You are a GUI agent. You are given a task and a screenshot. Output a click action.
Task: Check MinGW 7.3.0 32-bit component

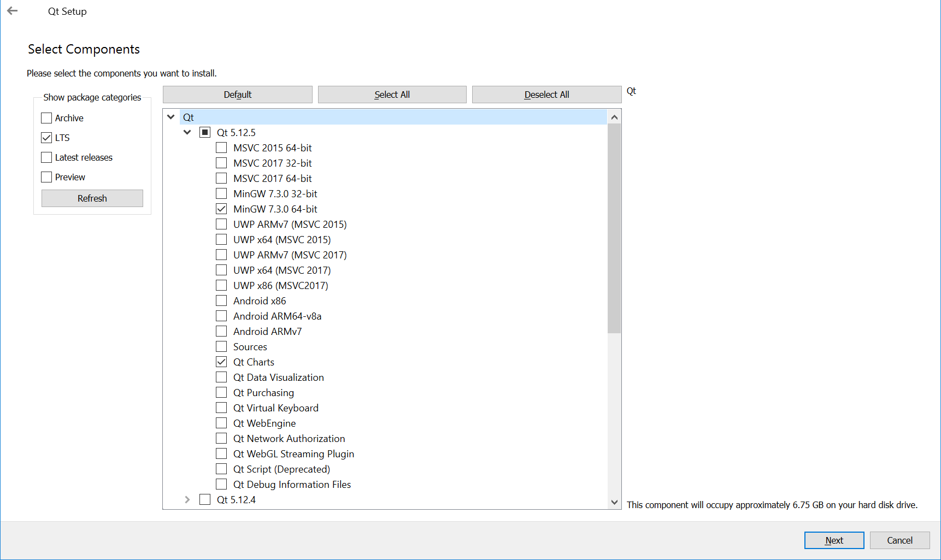point(221,193)
